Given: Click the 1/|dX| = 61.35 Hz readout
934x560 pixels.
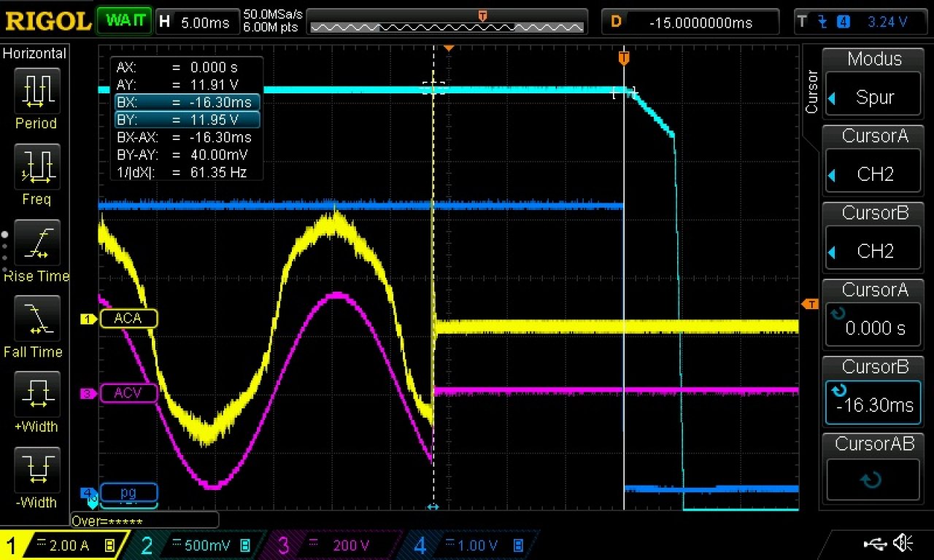Looking at the screenshot, I should click(182, 173).
